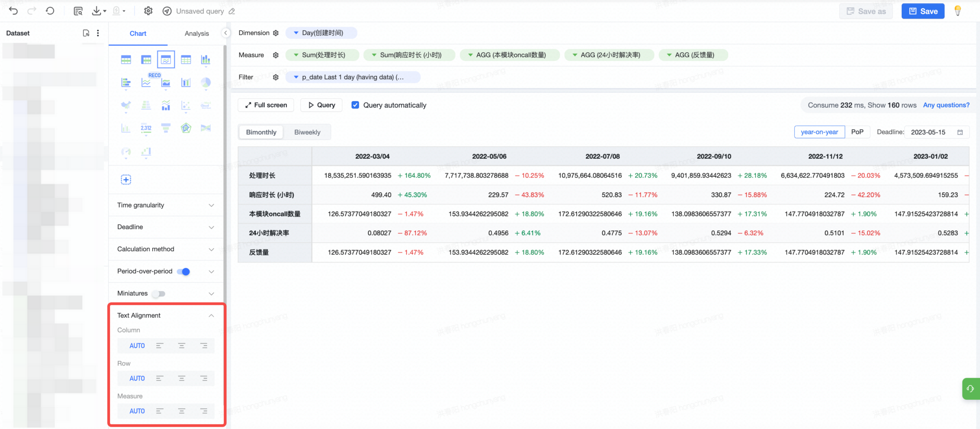This screenshot has height=429, width=980.
Task: Open Dimension settings gear
Action: coord(276,33)
